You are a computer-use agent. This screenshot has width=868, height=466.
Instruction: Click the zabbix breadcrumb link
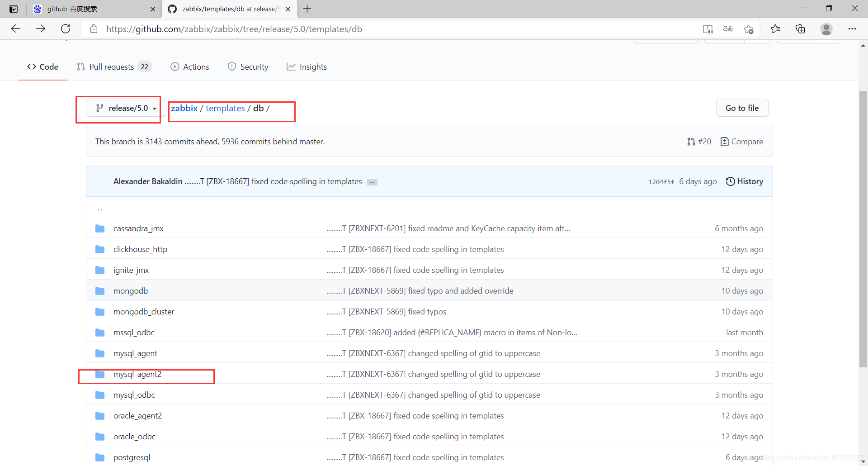[x=184, y=108]
